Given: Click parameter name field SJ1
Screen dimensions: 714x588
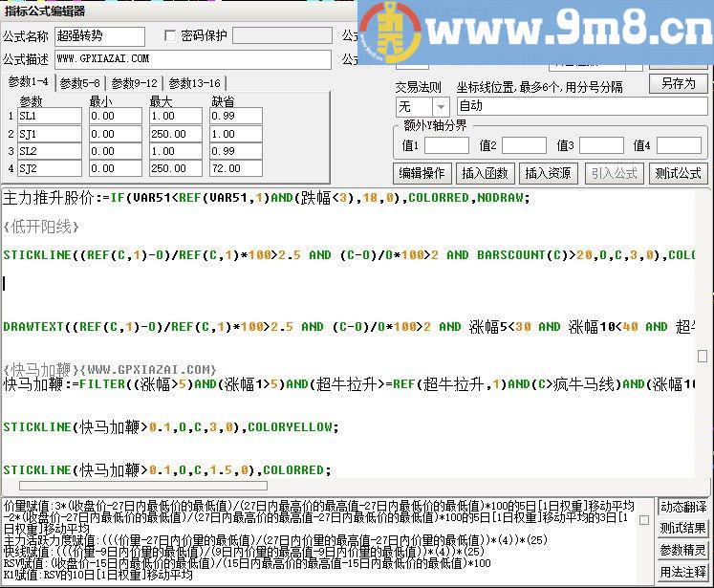Looking at the screenshot, I should 50,134.
